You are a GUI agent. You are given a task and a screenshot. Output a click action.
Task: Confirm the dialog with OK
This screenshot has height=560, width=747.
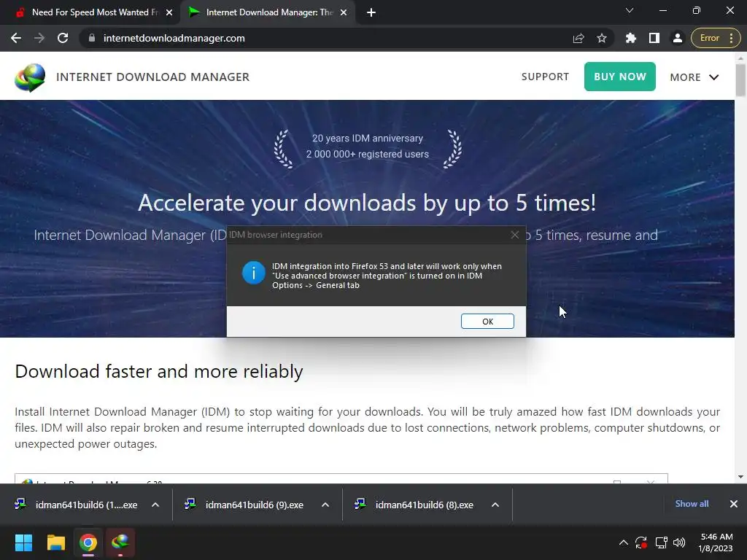coord(487,322)
